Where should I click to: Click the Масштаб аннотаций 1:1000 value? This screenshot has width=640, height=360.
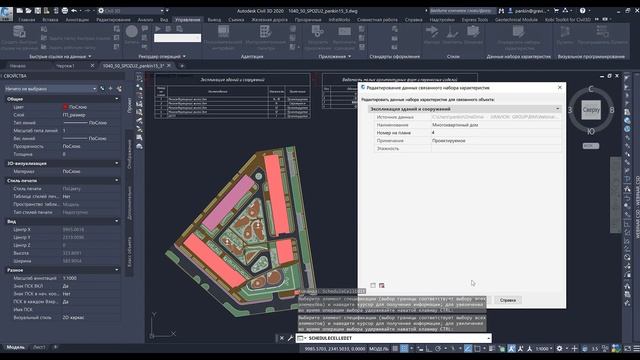point(90,278)
